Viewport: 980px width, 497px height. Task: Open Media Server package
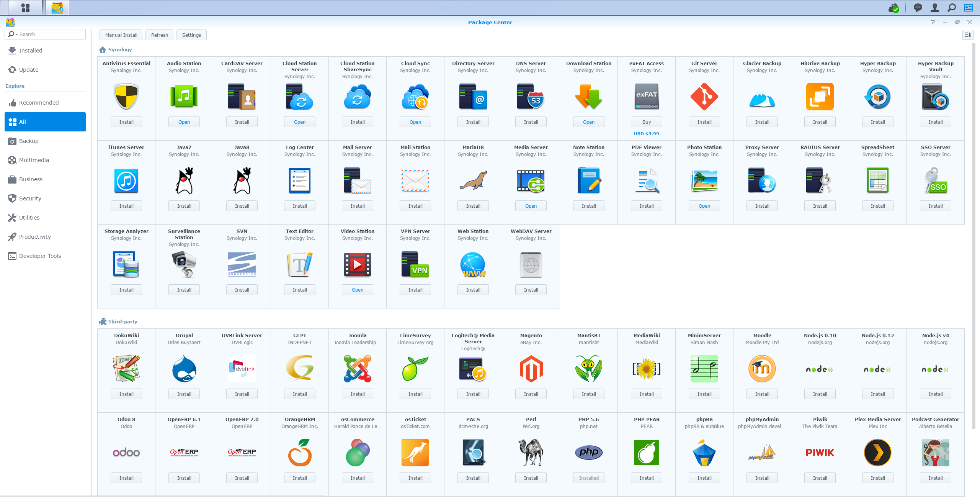tap(531, 206)
